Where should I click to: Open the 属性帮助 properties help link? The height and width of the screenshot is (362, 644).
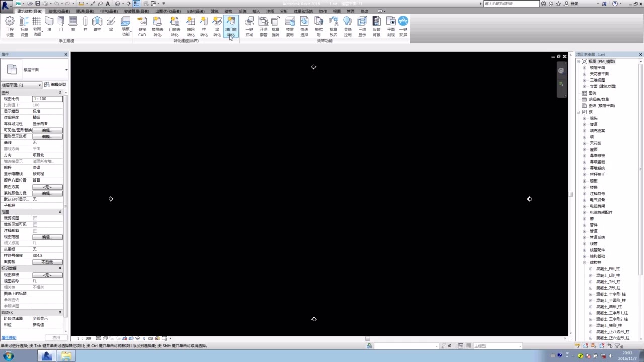(9, 338)
